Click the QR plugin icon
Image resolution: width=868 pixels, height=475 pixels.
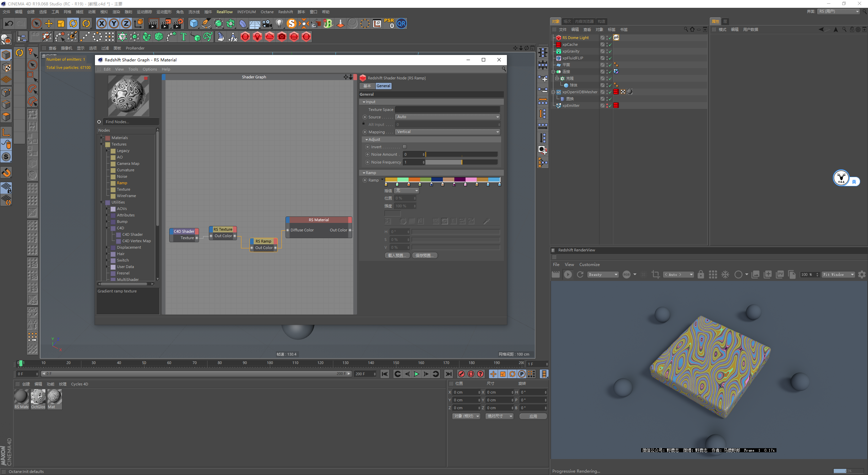(401, 24)
